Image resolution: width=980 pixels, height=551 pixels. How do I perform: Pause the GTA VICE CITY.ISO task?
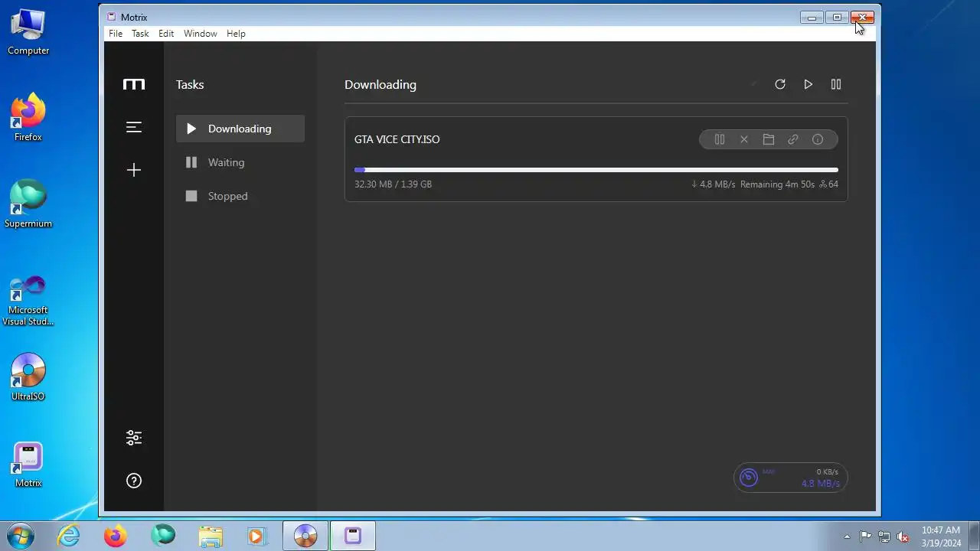[720, 139]
